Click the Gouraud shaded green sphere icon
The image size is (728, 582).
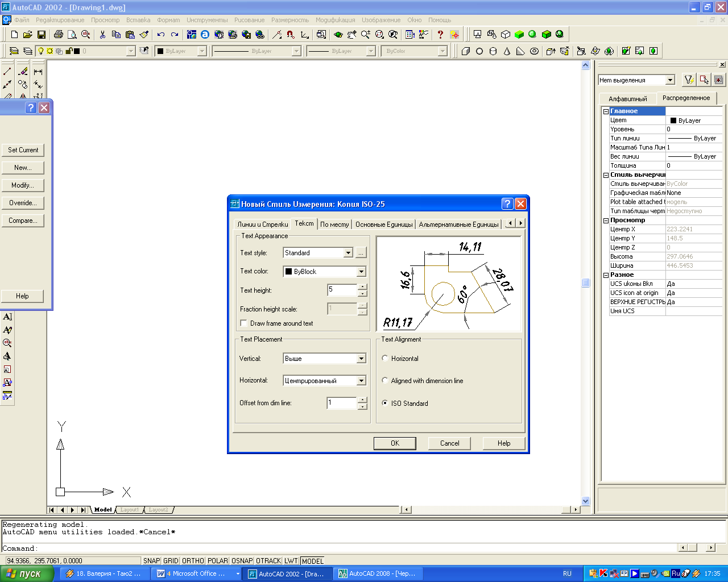tap(532, 35)
